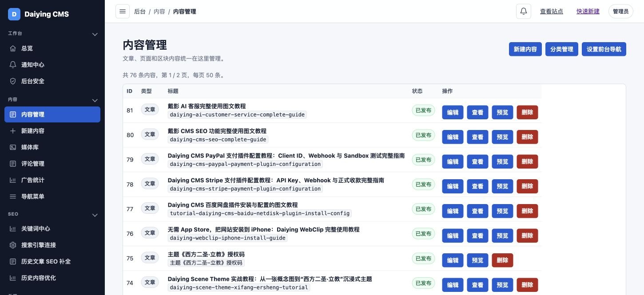Click the 状态 column header
The height and width of the screenshot is (295, 644).
click(x=417, y=91)
